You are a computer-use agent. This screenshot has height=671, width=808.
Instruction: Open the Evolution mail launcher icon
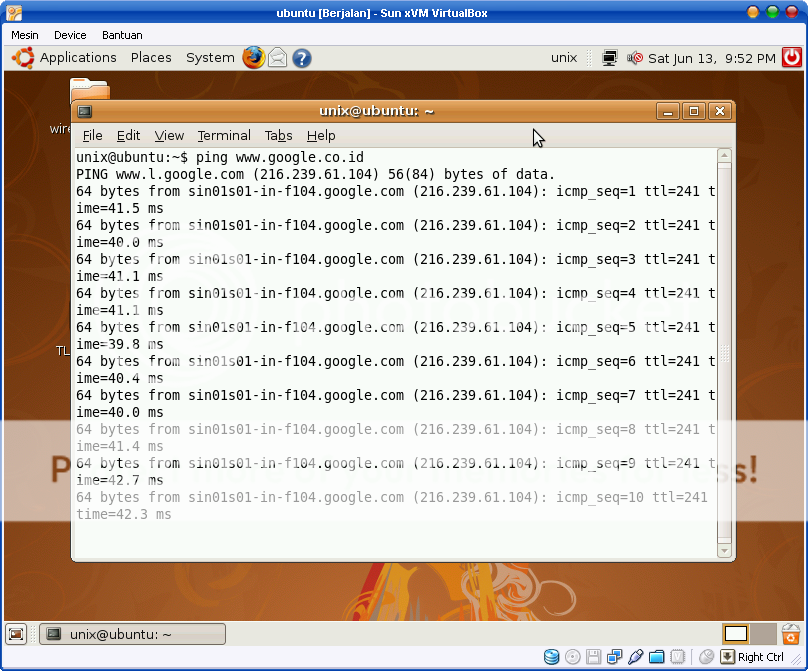coord(277,58)
